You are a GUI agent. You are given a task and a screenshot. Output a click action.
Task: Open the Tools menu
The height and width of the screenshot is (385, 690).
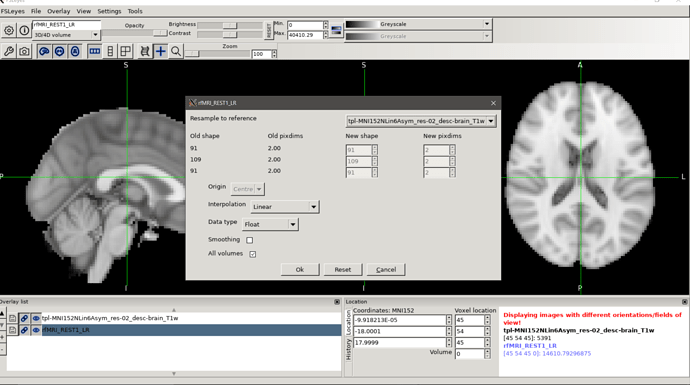tap(135, 11)
